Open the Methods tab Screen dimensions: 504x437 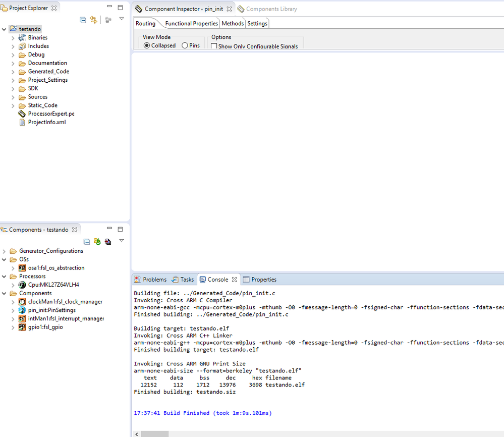(x=233, y=24)
